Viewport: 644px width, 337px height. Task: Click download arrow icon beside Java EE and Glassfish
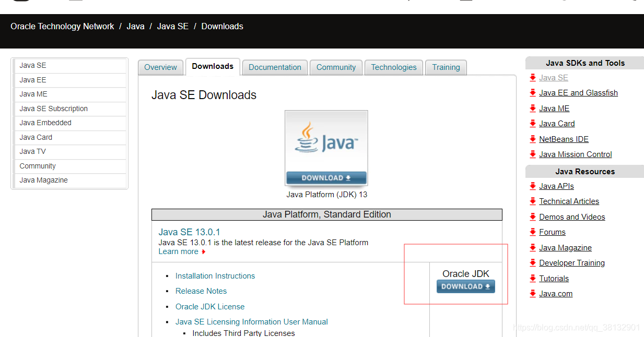[533, 93]
